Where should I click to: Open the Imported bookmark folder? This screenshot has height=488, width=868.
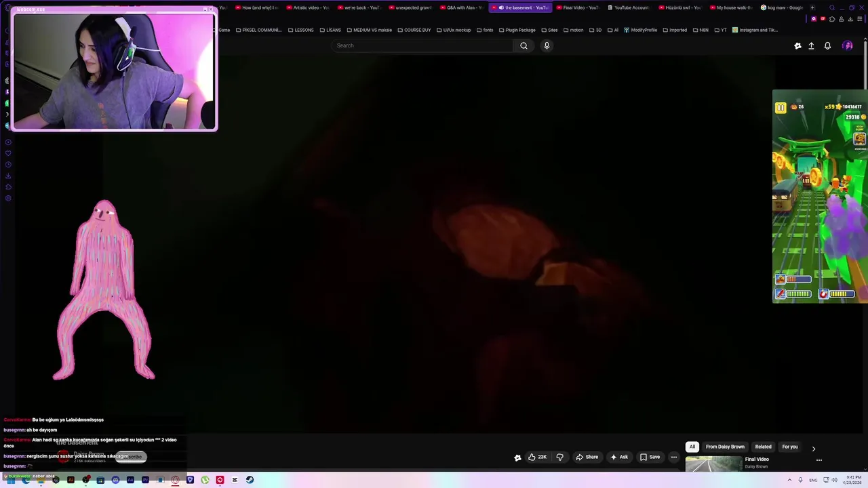[x=674, y=30]
